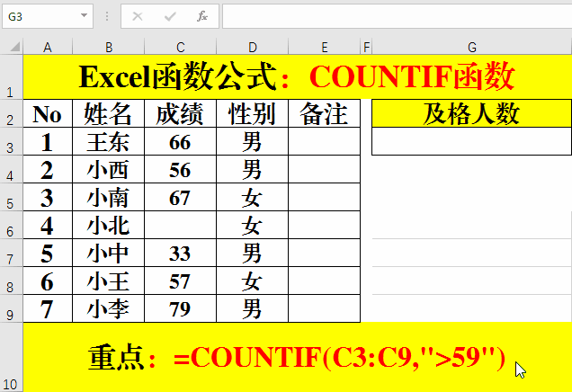The width and height of the screenshot is (572, 392).
Task: Open the Name Box dropdown arrow
Action: pos(84,15)
